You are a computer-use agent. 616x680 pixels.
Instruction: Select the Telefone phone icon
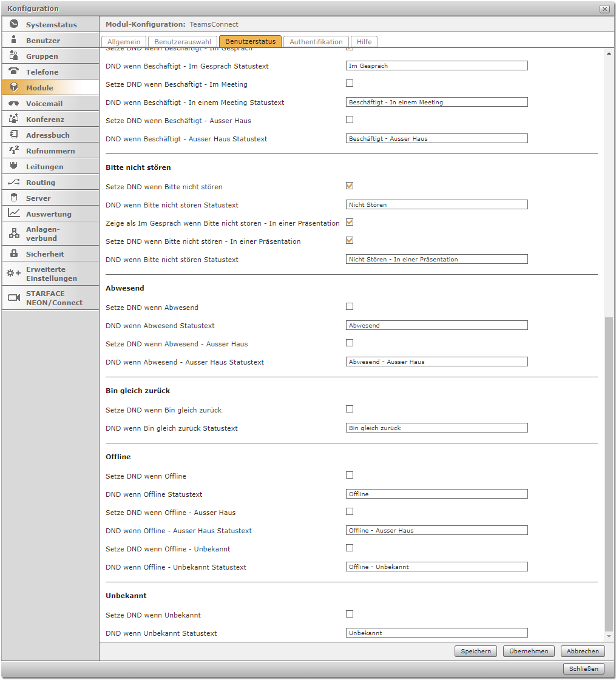[14, 72]
